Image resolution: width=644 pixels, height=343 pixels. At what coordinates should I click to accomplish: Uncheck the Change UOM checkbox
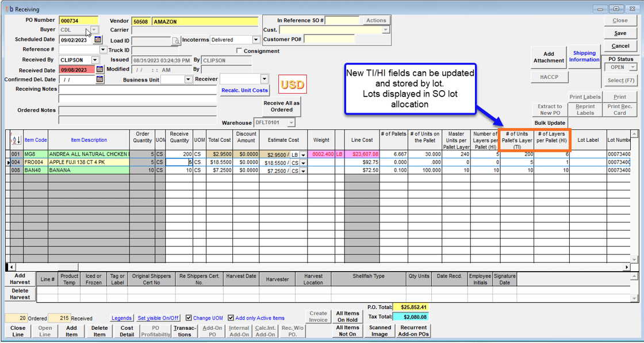click(x=189, y=318)
